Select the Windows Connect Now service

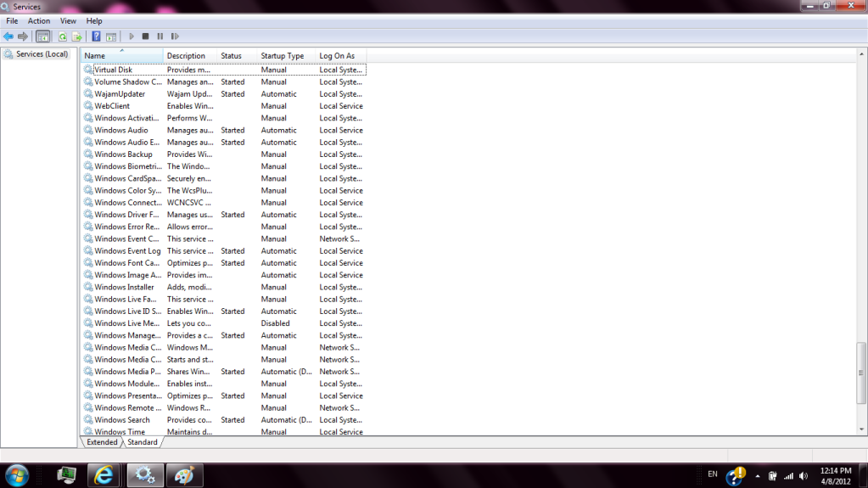pos(128,203)
